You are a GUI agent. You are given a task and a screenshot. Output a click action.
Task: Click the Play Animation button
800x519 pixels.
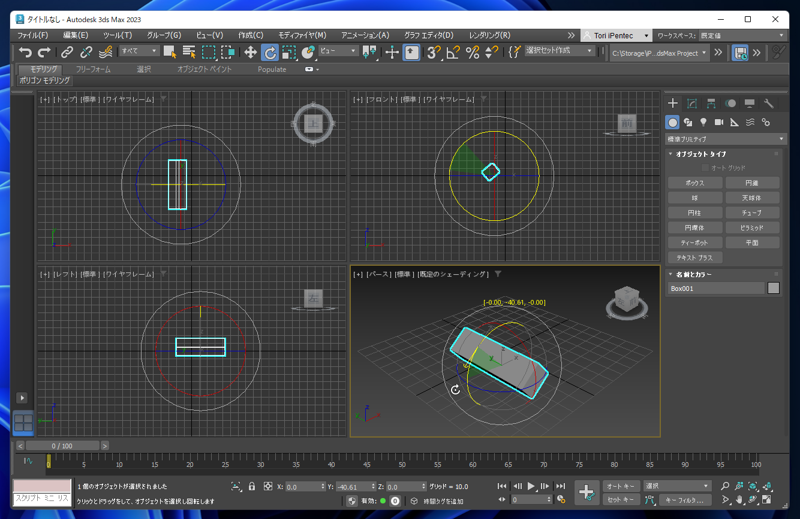[531, 486]
